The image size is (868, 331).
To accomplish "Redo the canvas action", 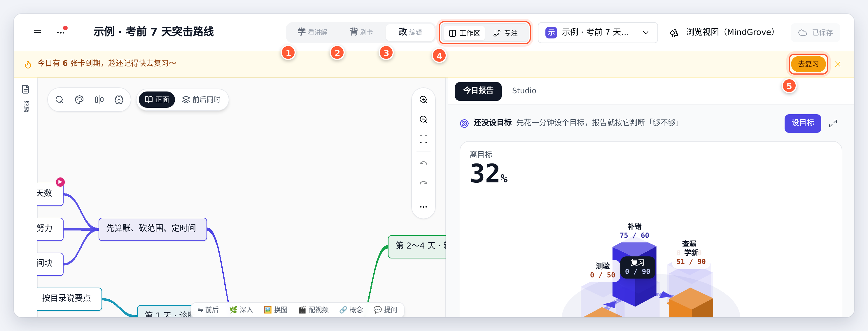I will [423, 183].
